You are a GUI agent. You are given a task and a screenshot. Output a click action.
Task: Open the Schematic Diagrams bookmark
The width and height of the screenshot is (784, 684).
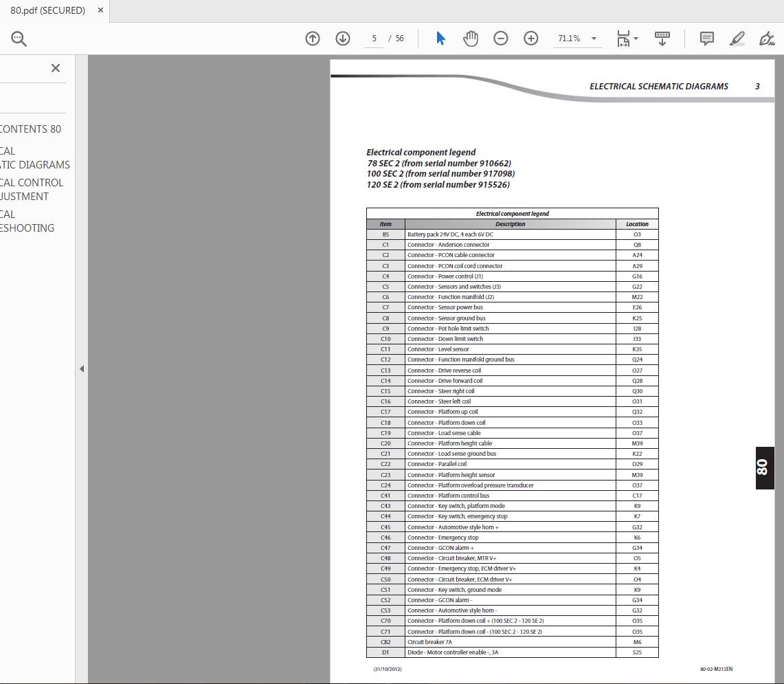(35, 157)
